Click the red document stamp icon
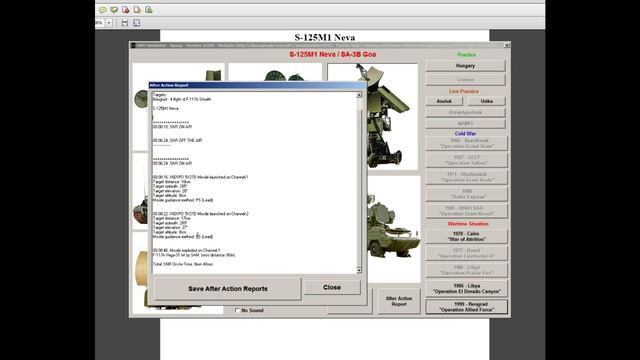Screen dimensions: 640x360 coord(126,9)
